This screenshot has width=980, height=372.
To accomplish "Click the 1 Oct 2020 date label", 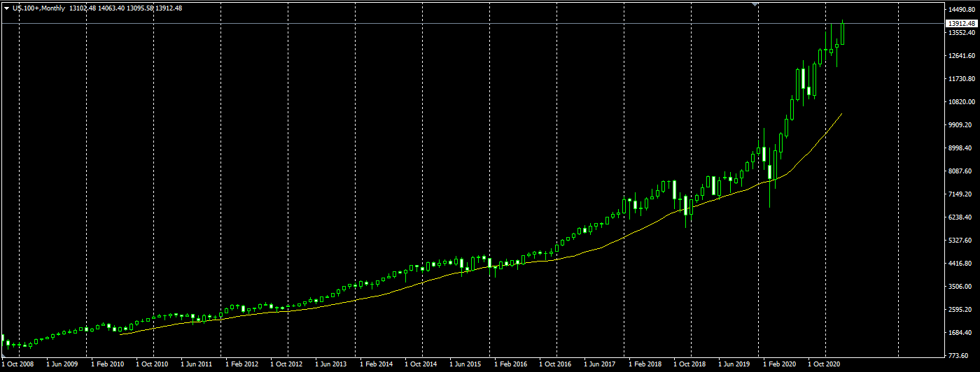I will tap(824, 364).
